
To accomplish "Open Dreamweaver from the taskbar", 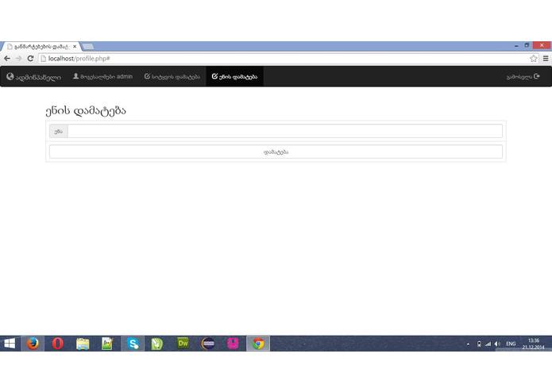I will pos(183,344).
